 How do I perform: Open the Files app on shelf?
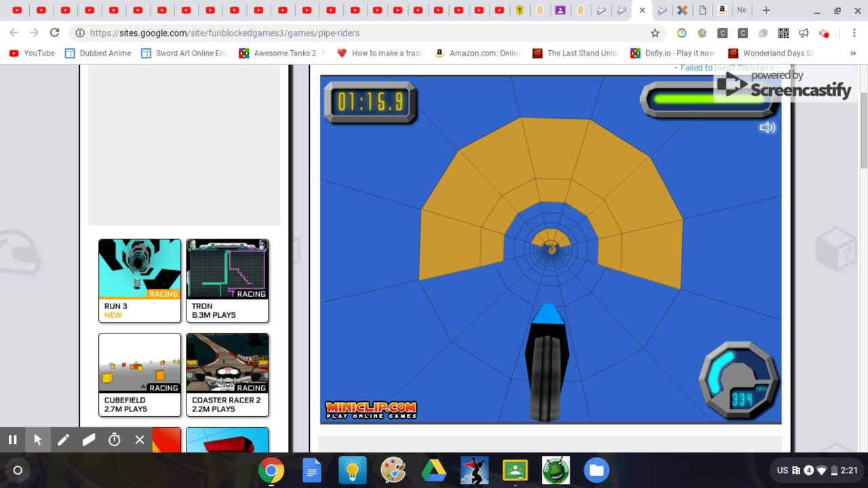coord(596,470)
